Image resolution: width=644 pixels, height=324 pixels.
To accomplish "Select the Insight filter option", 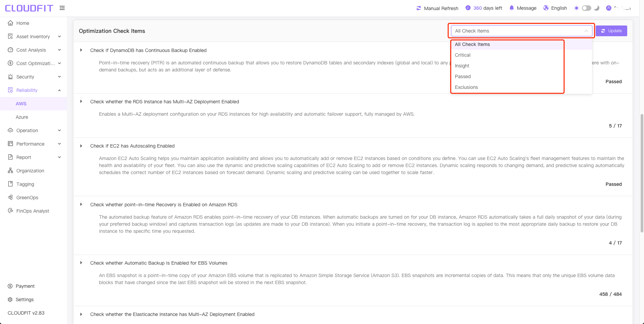I will point(521,66).
